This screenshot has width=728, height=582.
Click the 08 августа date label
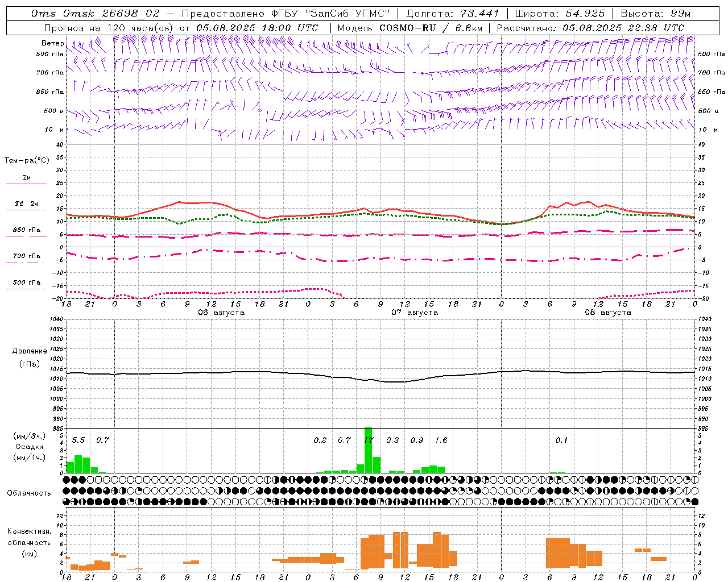608,313
